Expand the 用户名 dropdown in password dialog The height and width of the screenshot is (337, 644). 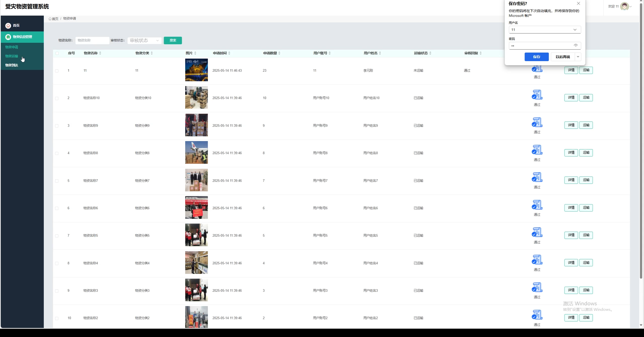point(575,30)
